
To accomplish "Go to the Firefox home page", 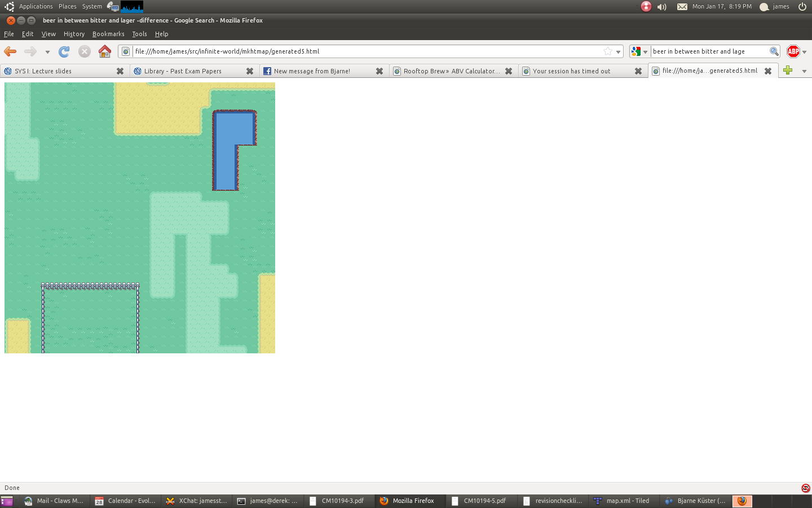I will click(104, 51).
